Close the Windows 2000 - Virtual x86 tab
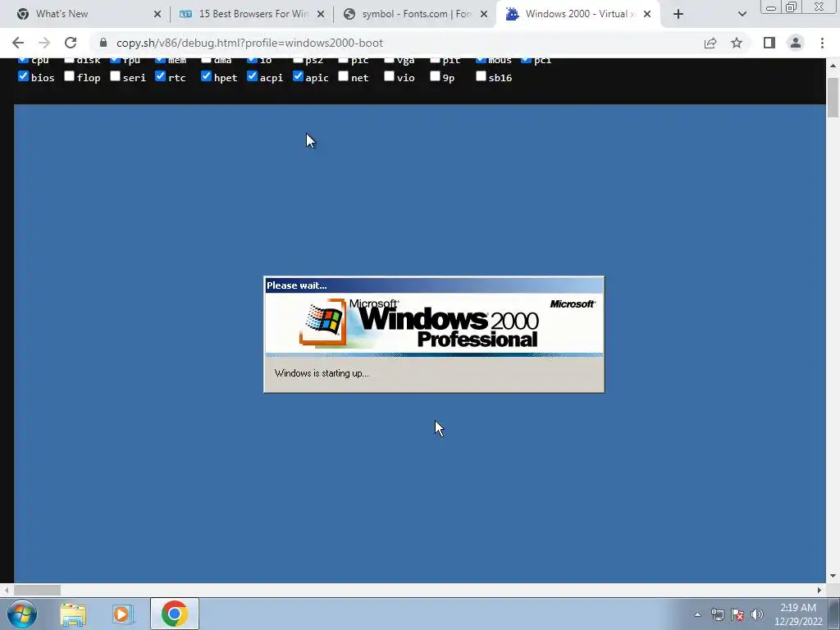This screenshot has height=630, width=840. (x=647, y=14)
